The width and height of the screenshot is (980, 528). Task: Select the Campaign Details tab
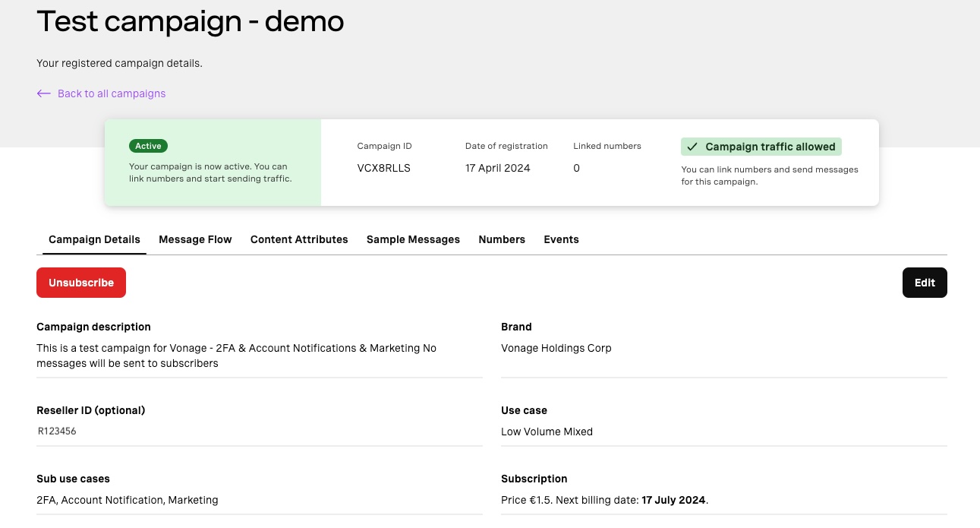[94, 239]
